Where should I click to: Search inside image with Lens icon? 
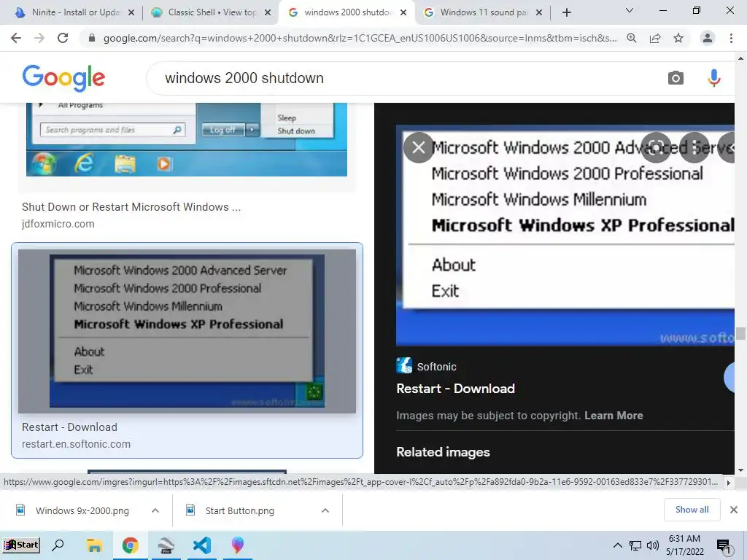[x=656, y=147]
